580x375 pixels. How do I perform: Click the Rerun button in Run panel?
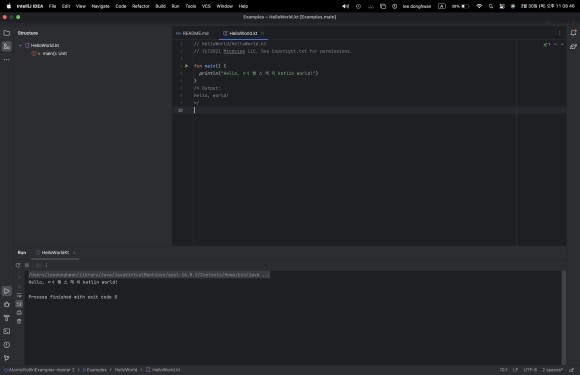(x=18, y=265)
